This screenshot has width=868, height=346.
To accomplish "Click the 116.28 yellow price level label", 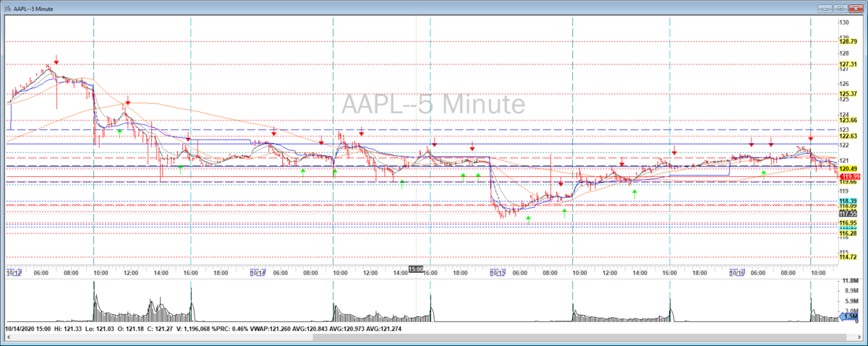I will tap(848, 233).
